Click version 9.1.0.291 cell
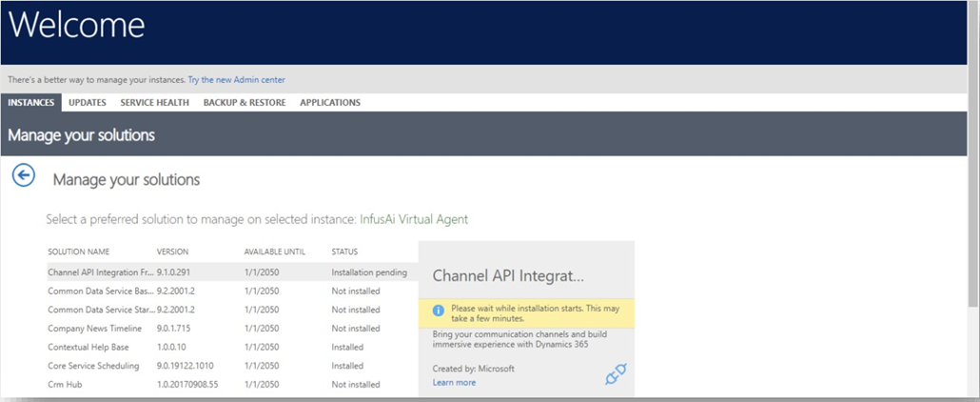Viewport: 980px width, 402px height. point(176,272)
